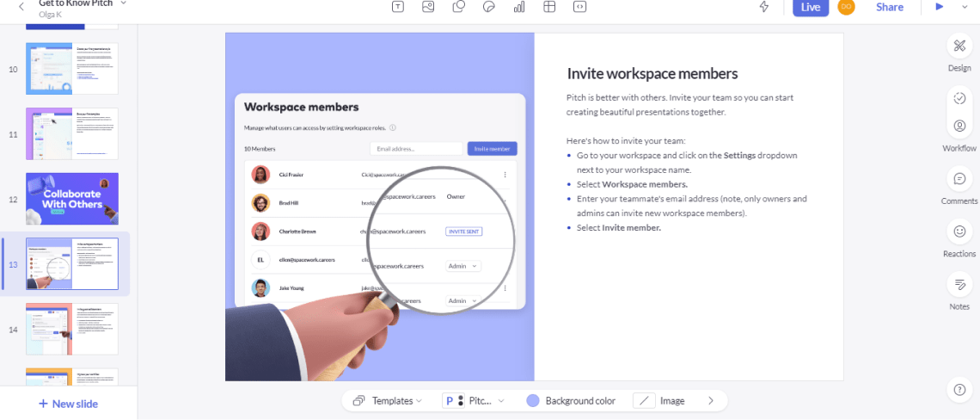Click the Invite member button in slide image

pyautogui.click(x=493, y=149)
